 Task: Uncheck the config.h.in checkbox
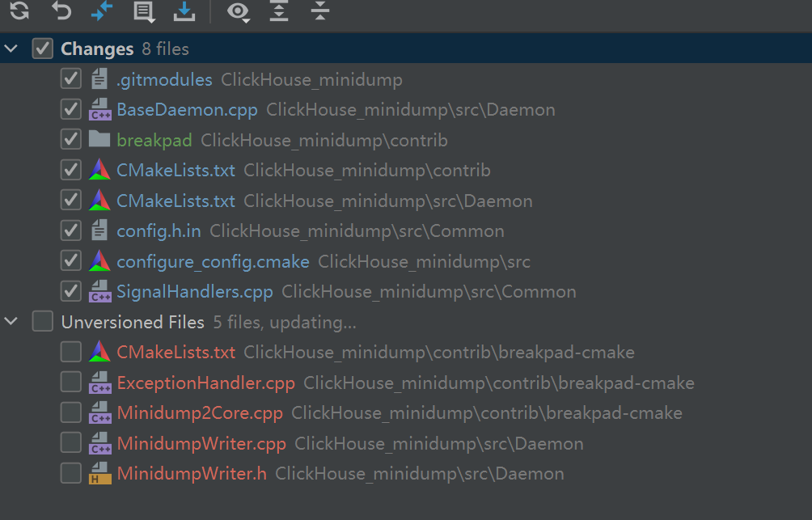(x=71, y=230)
